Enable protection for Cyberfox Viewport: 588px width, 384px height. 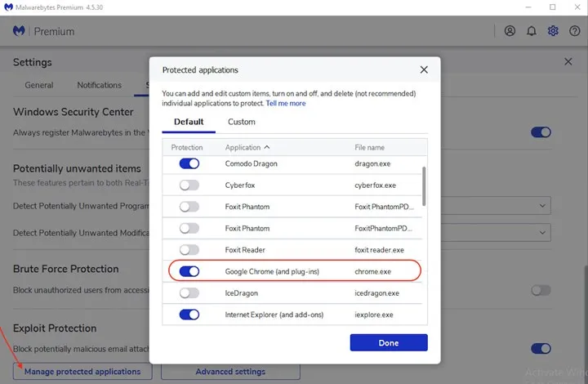click(189, 185)
